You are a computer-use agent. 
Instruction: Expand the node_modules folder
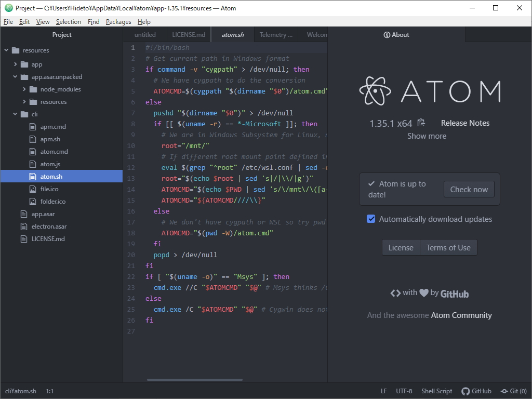[x=24, y=89]
